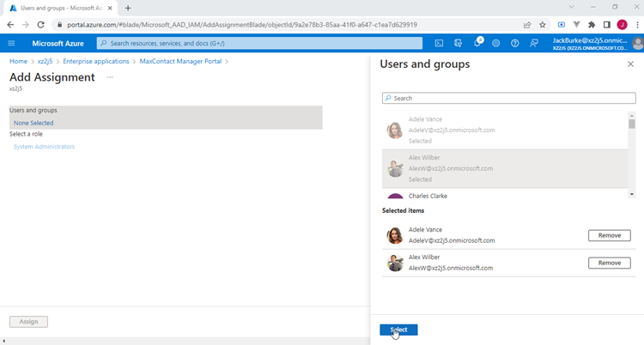Go back with the browser back arrow
The width and height of the screenshot is (644, 345).
[x=10, y=25]
